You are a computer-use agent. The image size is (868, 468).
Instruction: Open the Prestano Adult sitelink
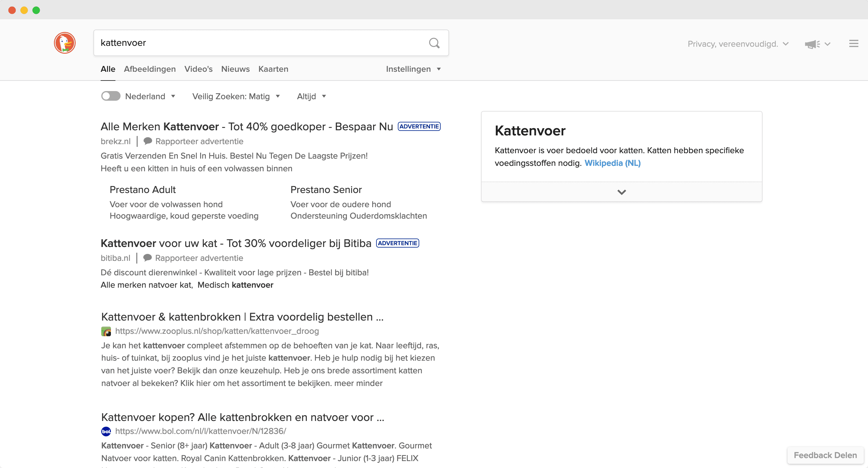click(x=143, y=189)
